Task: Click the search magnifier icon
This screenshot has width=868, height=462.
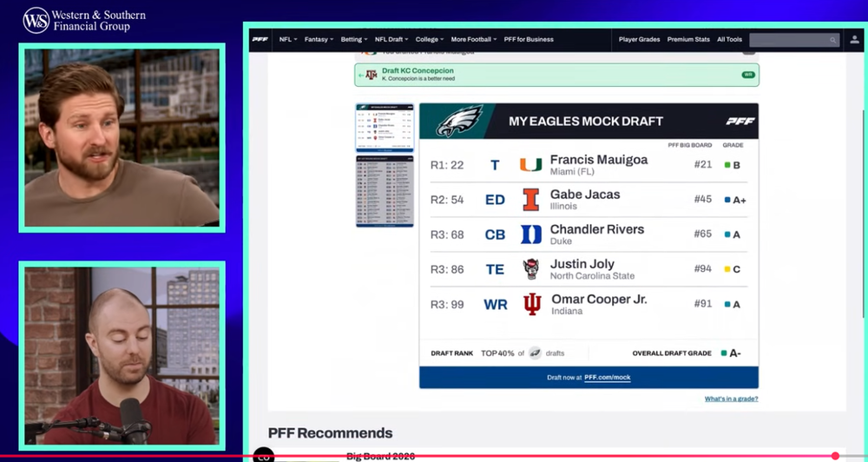Action: tap(832, 40)
